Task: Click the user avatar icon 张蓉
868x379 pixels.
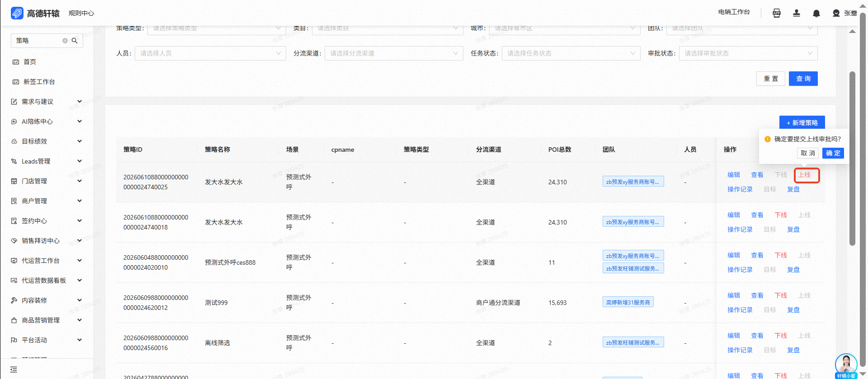Action: pyautogui.click(x=836, y=13)
